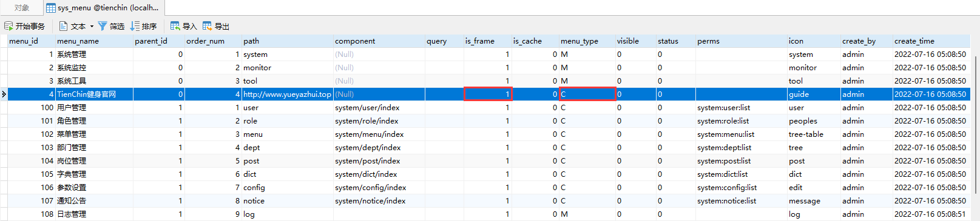Viewport: 980px width, 221px height.
Task: Click the query column header
Action: (444, 41)
